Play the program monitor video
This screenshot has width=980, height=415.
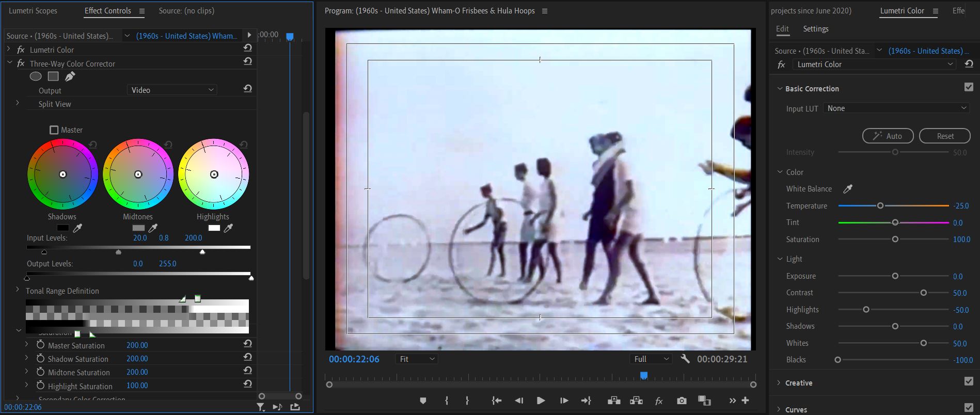[541, 401]
